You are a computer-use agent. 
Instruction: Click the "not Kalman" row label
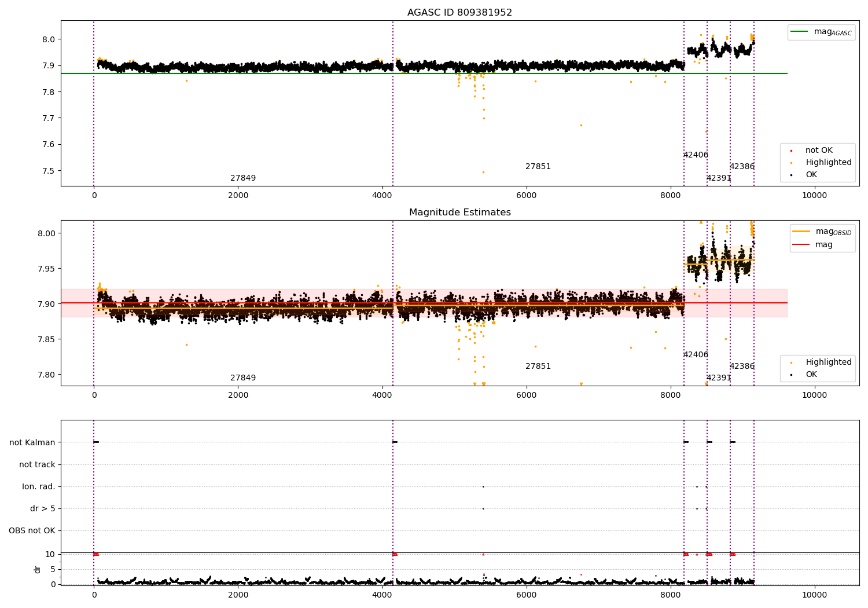[32, 442]
